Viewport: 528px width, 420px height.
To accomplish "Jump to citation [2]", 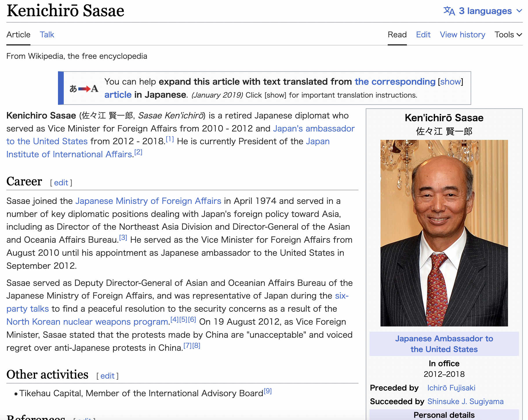I will click(138, 152).
